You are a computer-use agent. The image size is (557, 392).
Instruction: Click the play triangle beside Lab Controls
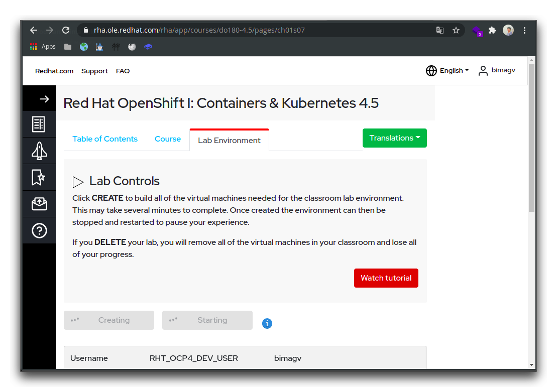coord(78,182)
